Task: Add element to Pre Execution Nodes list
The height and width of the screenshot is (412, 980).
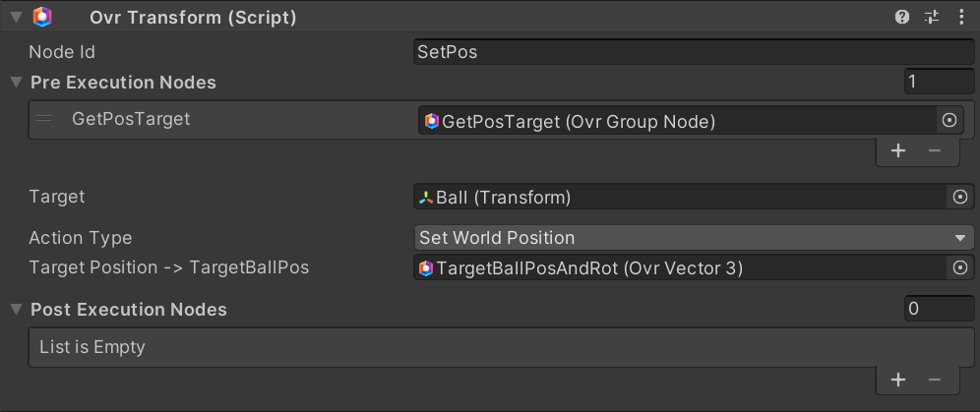Action: [x=898, y=150]
